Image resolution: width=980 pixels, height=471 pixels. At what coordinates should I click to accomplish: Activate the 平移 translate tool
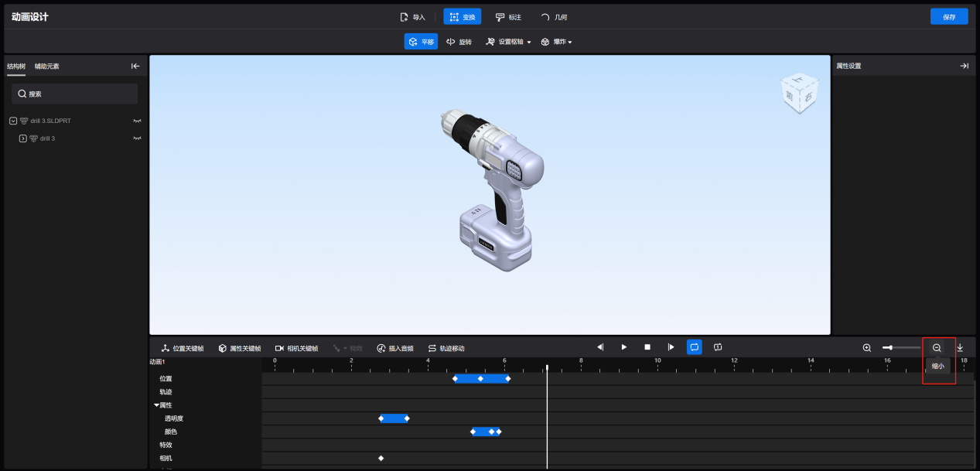tap(421, 42)
